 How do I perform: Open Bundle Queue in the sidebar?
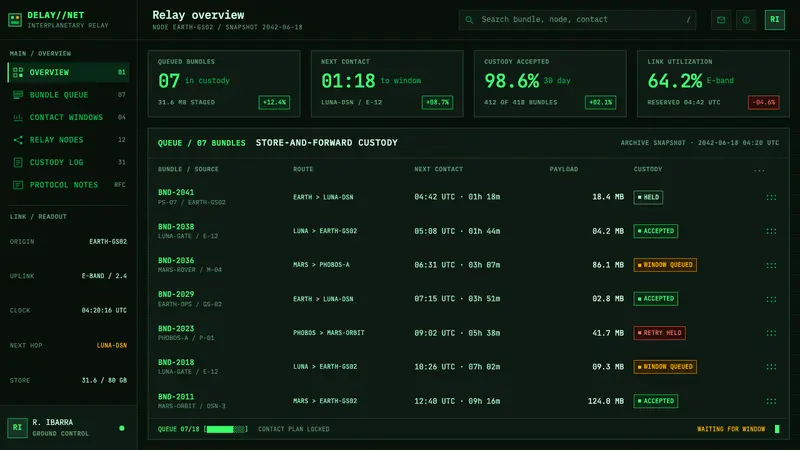pos(68,95)
